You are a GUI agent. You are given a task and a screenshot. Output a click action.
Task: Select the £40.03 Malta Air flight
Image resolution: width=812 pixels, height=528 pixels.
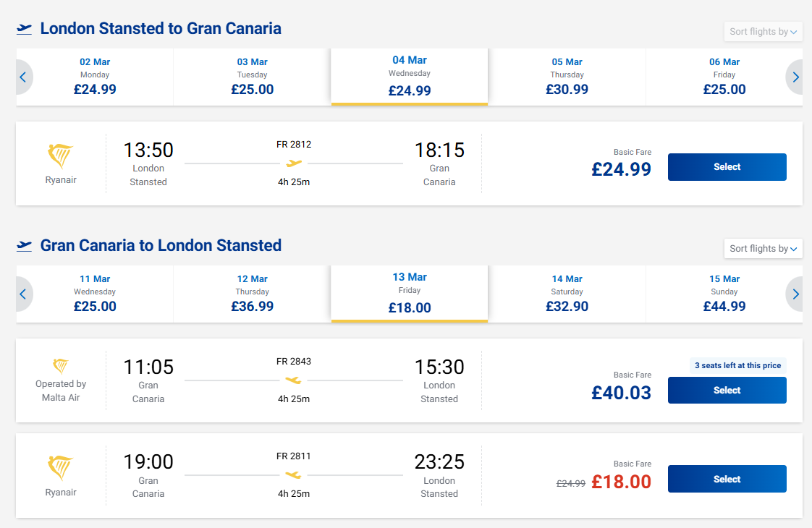click(x=727, y=391)
